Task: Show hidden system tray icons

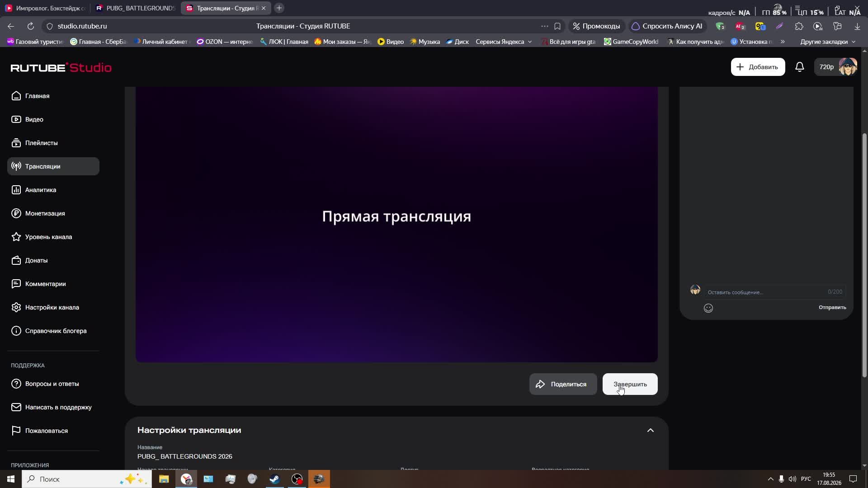Action: coord(770,479)
